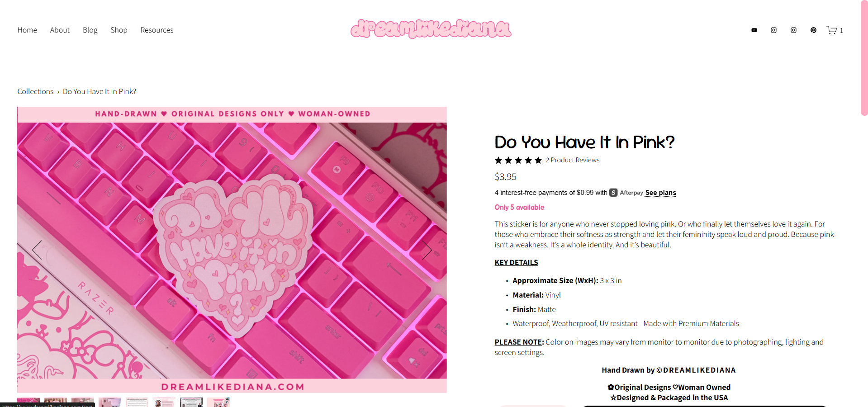Go to the Home menu item

pyautogui.click(x=27, y=30)
